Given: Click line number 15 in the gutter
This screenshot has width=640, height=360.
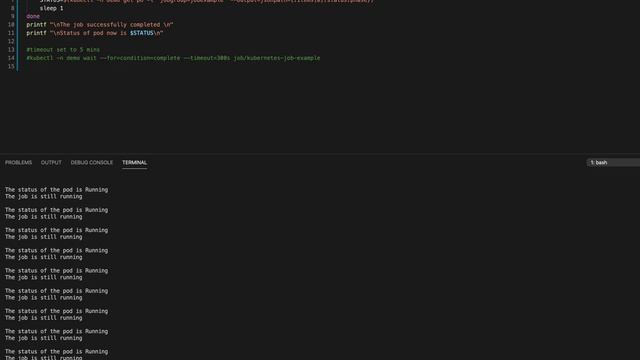Looking at the screenshot, I should 11,67.
